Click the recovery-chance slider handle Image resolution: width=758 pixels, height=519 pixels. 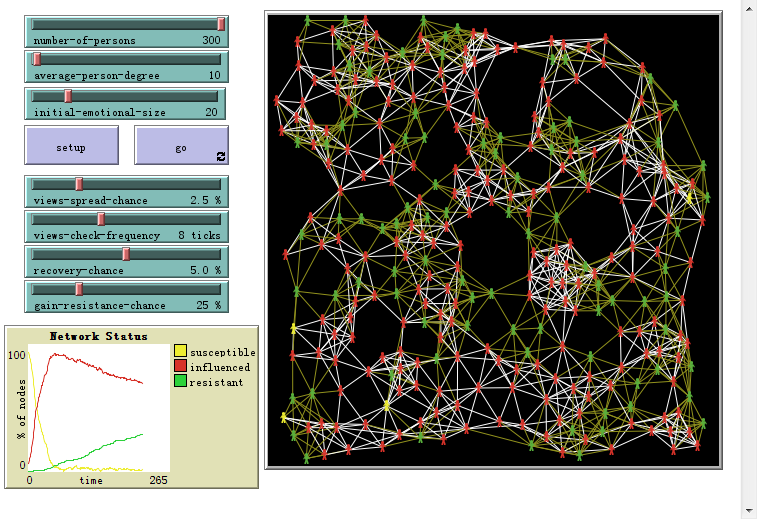click(x=126, y=254)
